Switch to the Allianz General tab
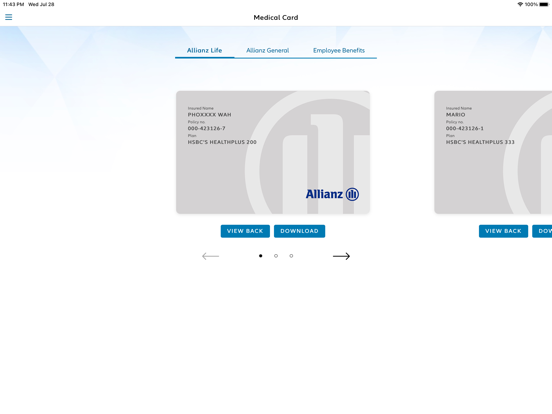 point(268,50)
